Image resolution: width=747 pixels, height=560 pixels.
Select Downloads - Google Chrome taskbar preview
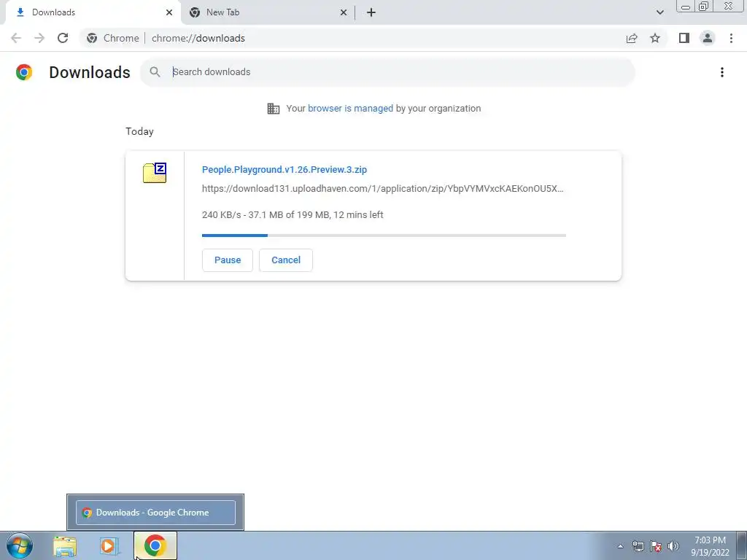tap(155, 513)
